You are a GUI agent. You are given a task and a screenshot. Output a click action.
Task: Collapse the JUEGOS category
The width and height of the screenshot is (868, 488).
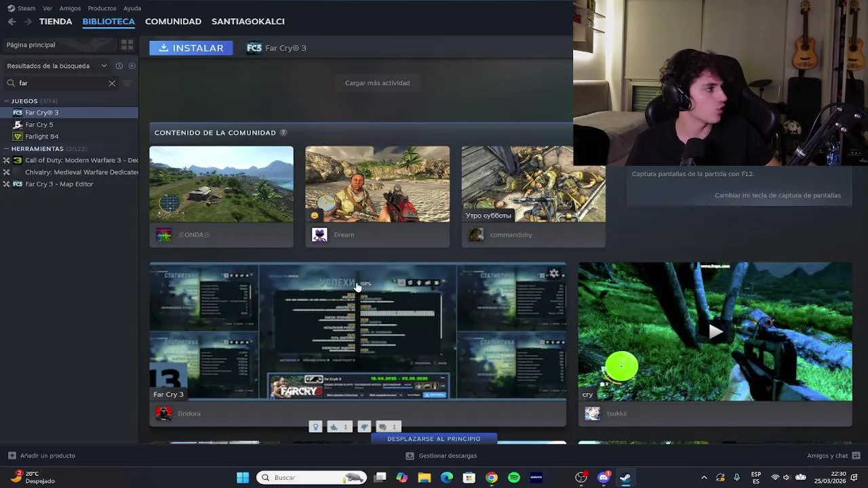(7, 101)
